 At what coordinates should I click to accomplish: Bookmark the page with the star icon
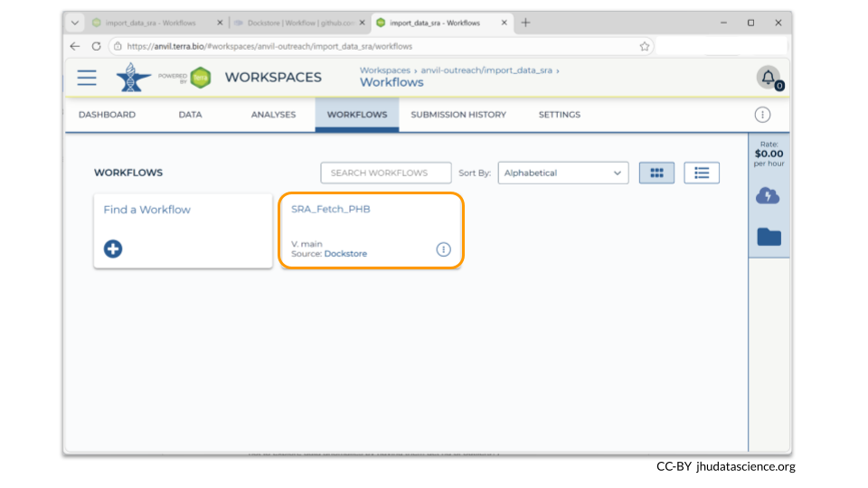645,46
